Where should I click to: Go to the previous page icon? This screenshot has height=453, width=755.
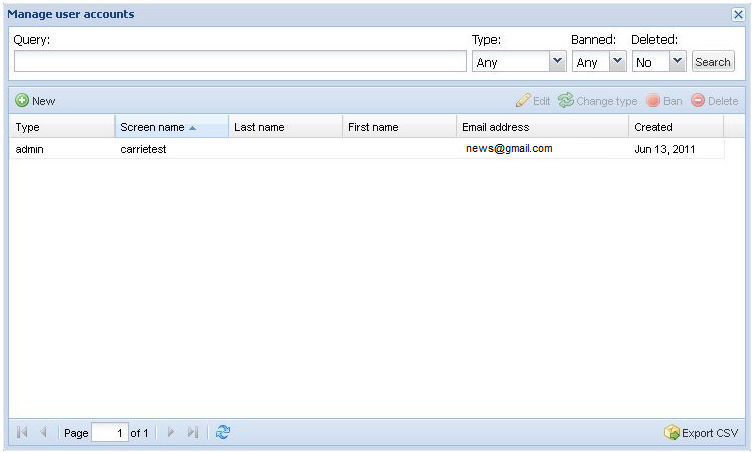point(43,432)
